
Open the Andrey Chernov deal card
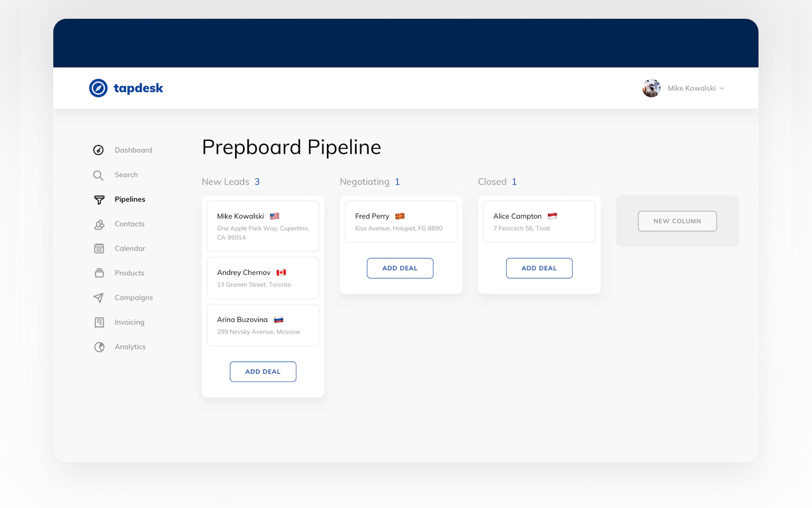[x=263, y=278]
